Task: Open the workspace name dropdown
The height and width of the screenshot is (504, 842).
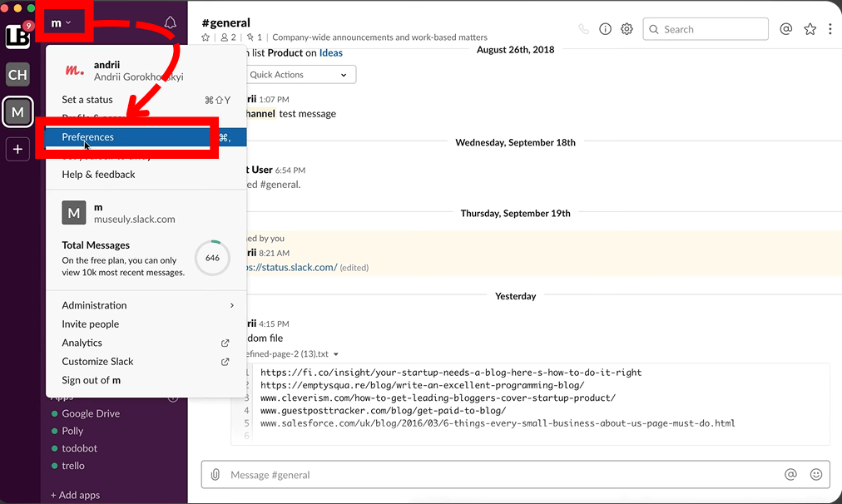Action: click(61, 22)
